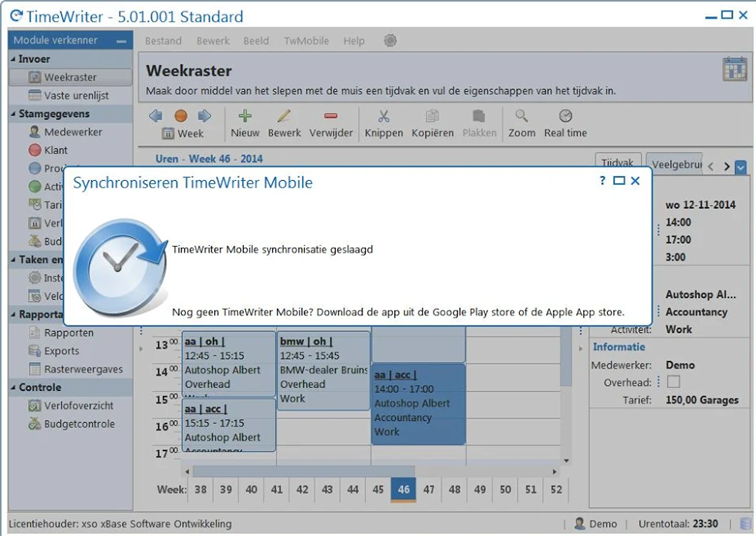Click the Zoom magnifier icon
The height and width of the screenshot is (536, 756).
(522, 116)
